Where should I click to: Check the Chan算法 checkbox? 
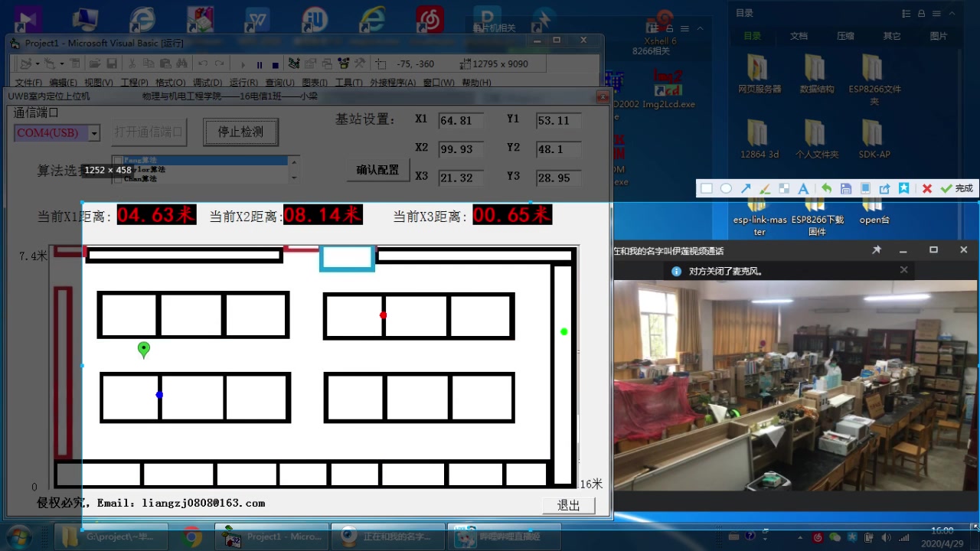[117, 178]
